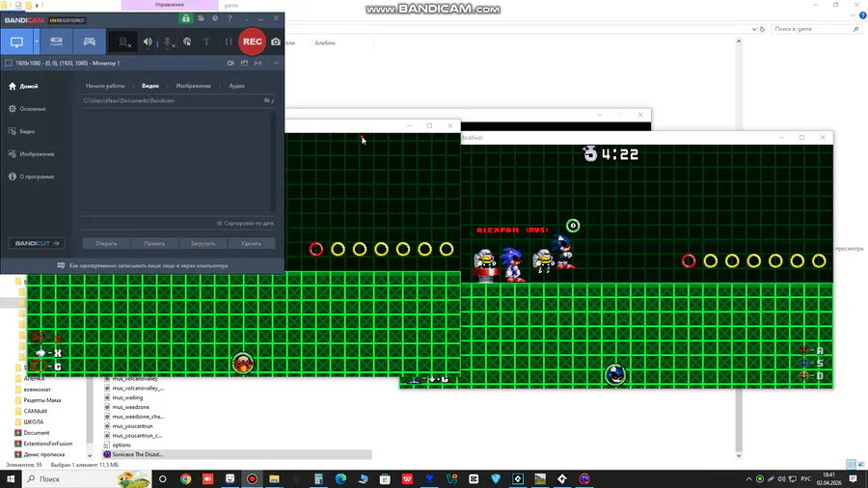Click the image icon in the monitor bar
Screen dimensions: 868x488
click(x=244, y=63)
